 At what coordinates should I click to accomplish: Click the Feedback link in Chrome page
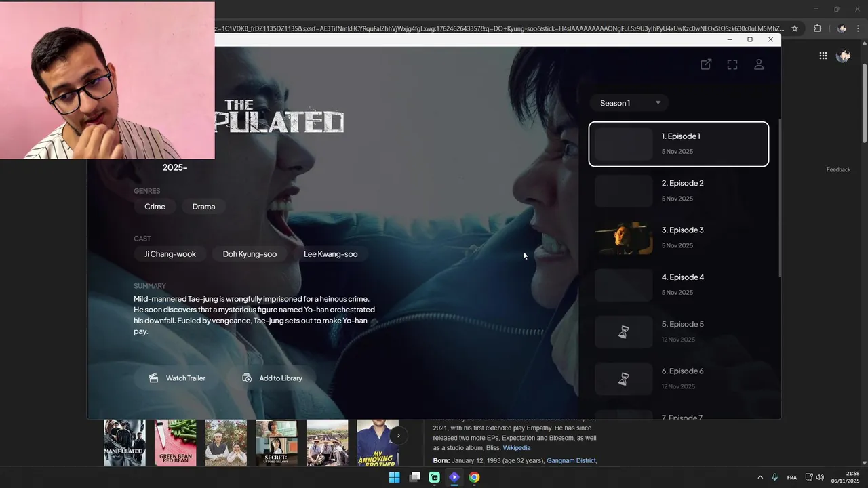[838, 169]
